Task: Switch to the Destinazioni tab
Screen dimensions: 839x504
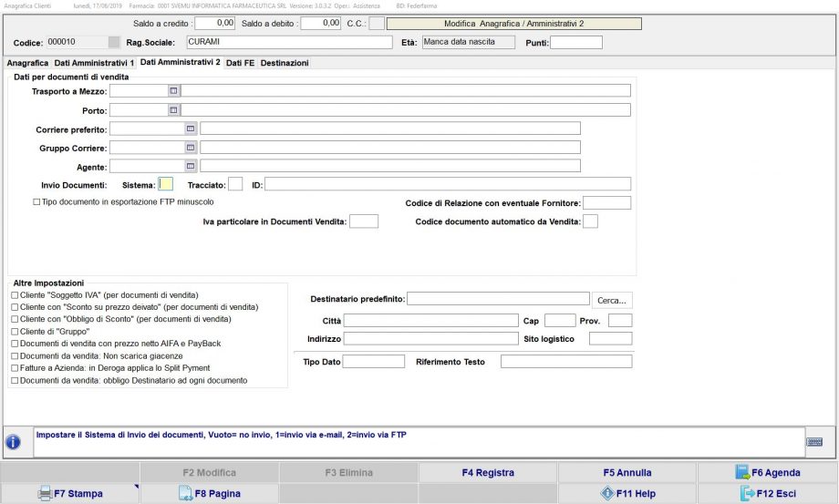Action: click(285, 63)
